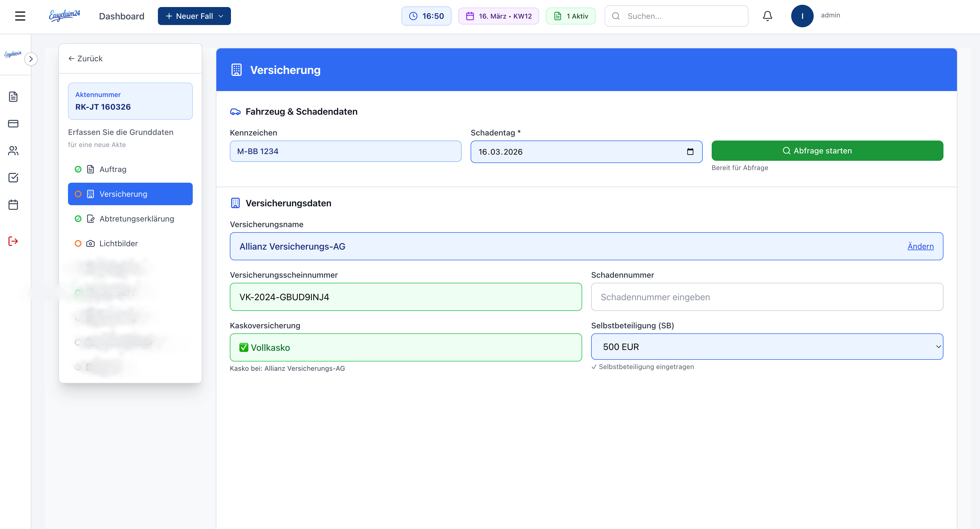980x529 pixels.
Task: Click orange status circle beside Lichtbilder
Action: (78, 244)
